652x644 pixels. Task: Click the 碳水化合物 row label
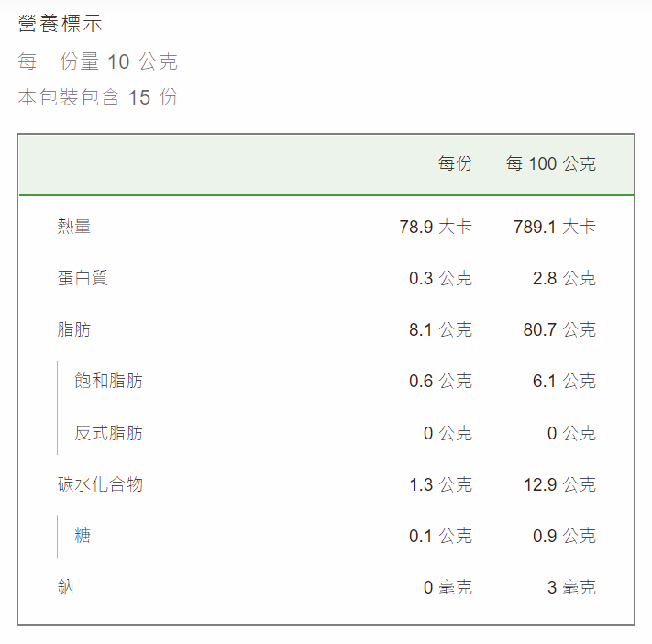click(x=100, y=484)
